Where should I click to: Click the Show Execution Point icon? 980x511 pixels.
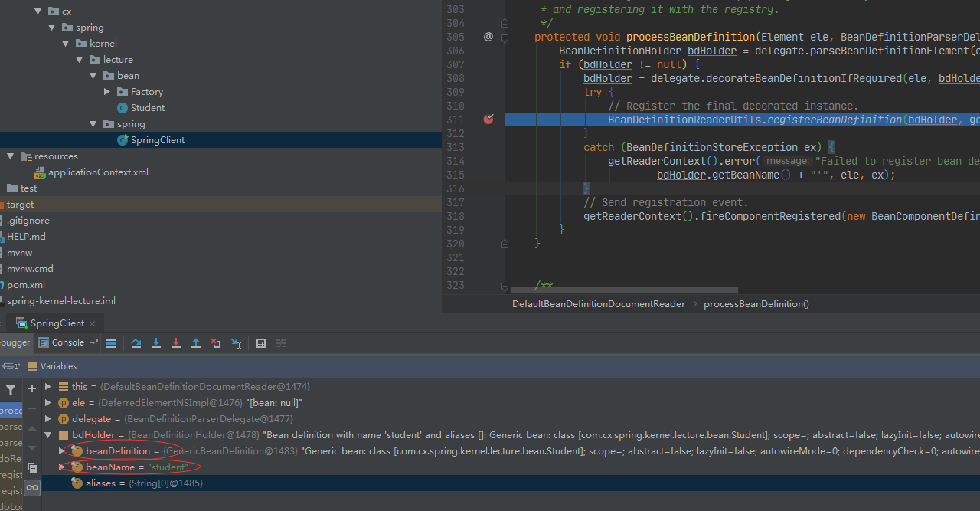(x=111, y=343)
